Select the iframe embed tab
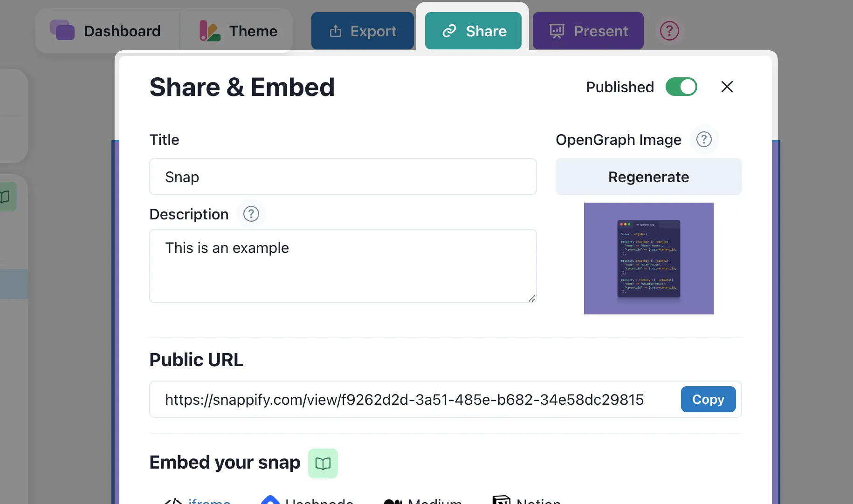Screen dimensions: 853x504 pyautogui.click(x=198, y=501)
